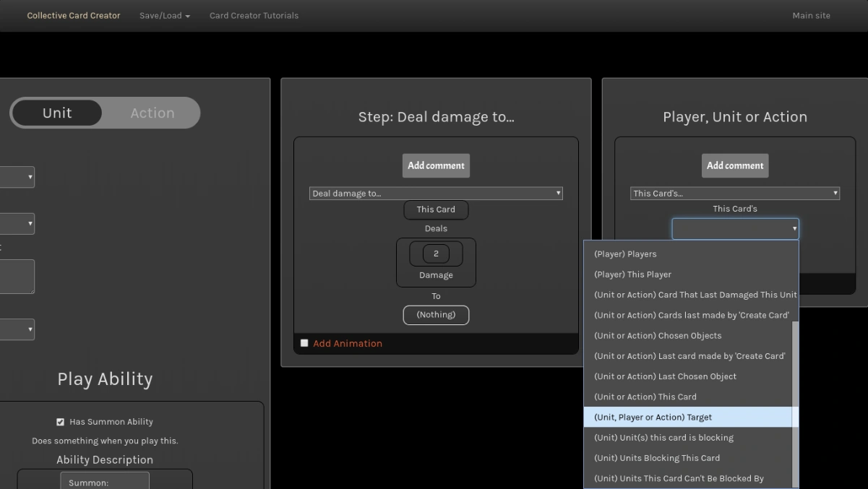The image size is (868, 489).
Task: Select '(Unit) Units Blocking This Card' option
Action: (x=688, y=458)
